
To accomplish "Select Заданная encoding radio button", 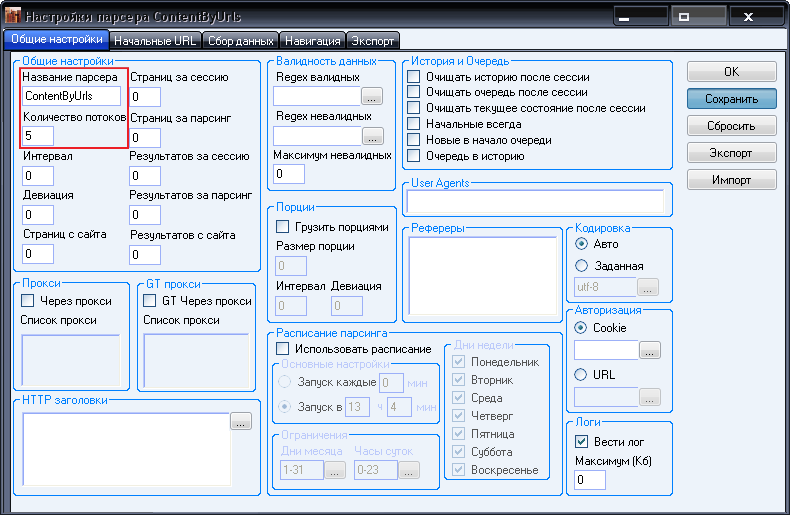I will point(582,266).
